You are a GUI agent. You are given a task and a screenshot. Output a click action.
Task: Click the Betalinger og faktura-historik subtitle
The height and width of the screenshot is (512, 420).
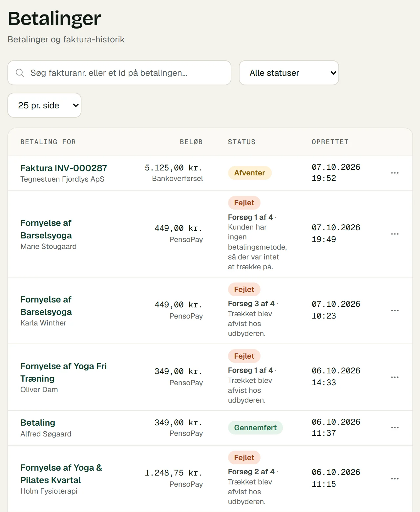coord(66,39)
